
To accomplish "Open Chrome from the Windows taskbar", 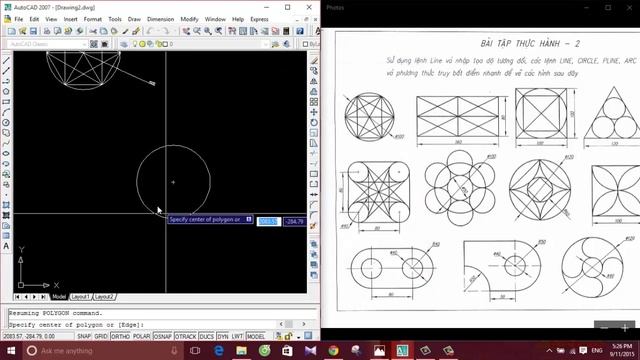I will click(333, 351).
